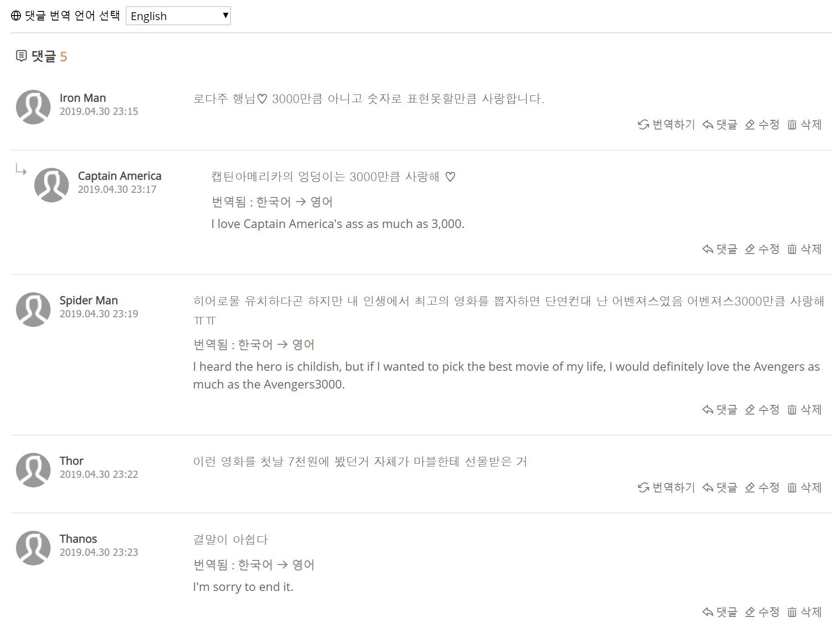Edit Spider Man's comment

pyautogui.click(x=762, y=409)
